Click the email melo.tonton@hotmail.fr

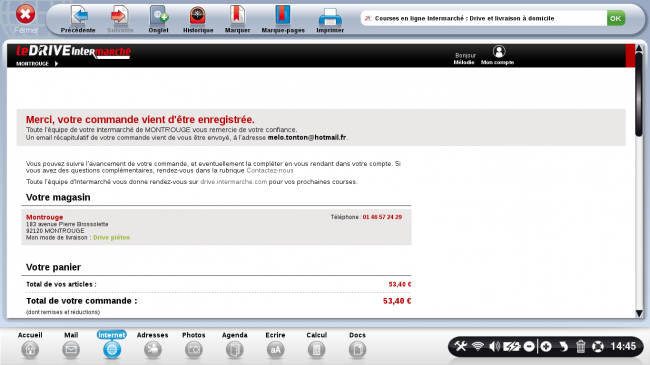click(307, 137)
